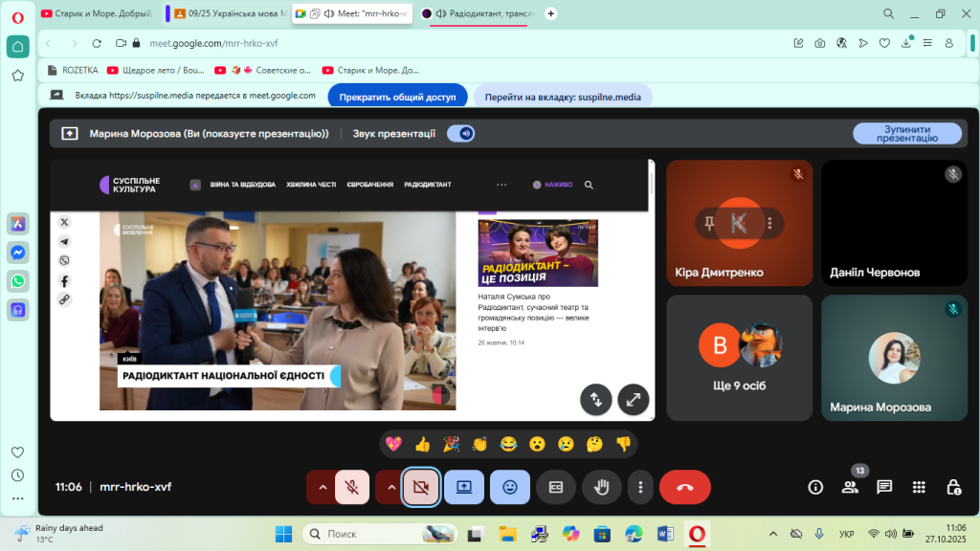Open Facebook Messenger in Opera sidebar
This screenshot has width=980, height=551.
tap(17, 252)
